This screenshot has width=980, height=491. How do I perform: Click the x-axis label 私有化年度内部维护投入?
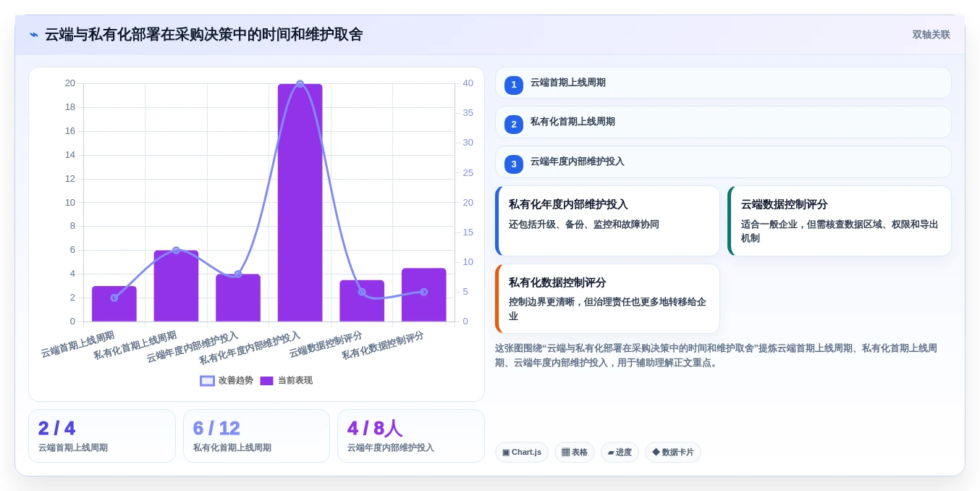click(x=250, y=348)
